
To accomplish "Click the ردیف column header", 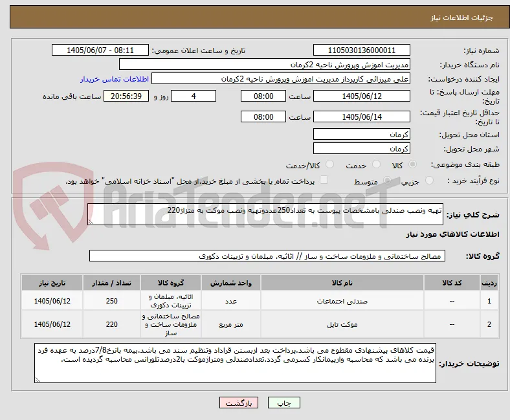I will 489,283.
